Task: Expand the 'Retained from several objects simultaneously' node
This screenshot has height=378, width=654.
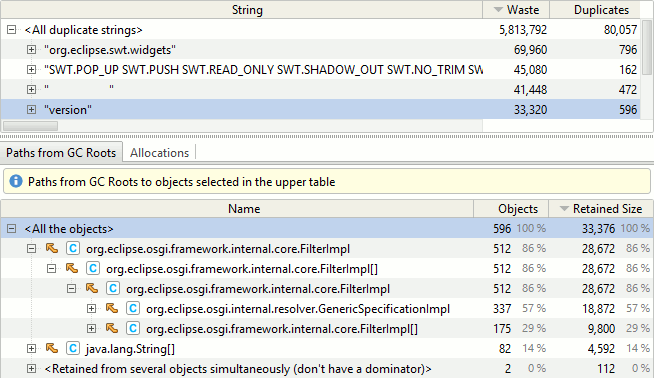Action: 31,368
